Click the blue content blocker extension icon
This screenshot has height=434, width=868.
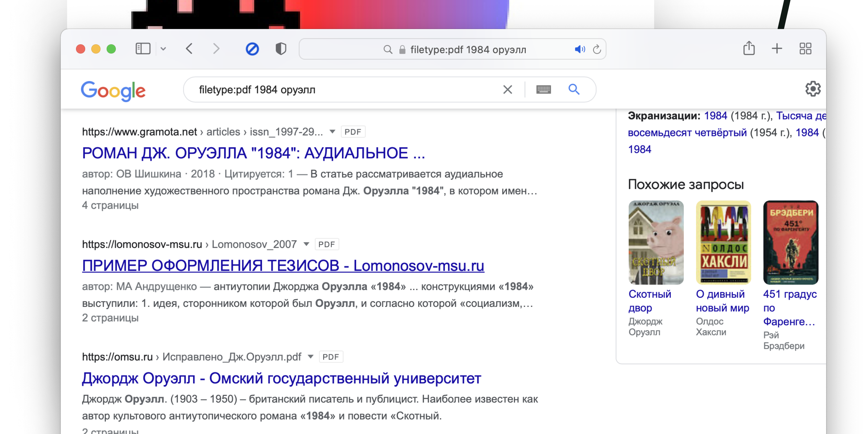(252, 49)
